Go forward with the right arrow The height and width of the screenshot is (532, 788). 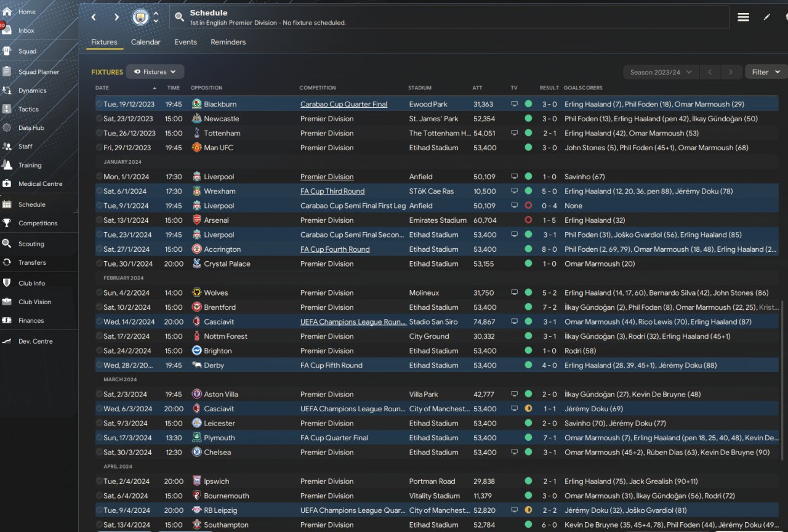tap(117, 17)
